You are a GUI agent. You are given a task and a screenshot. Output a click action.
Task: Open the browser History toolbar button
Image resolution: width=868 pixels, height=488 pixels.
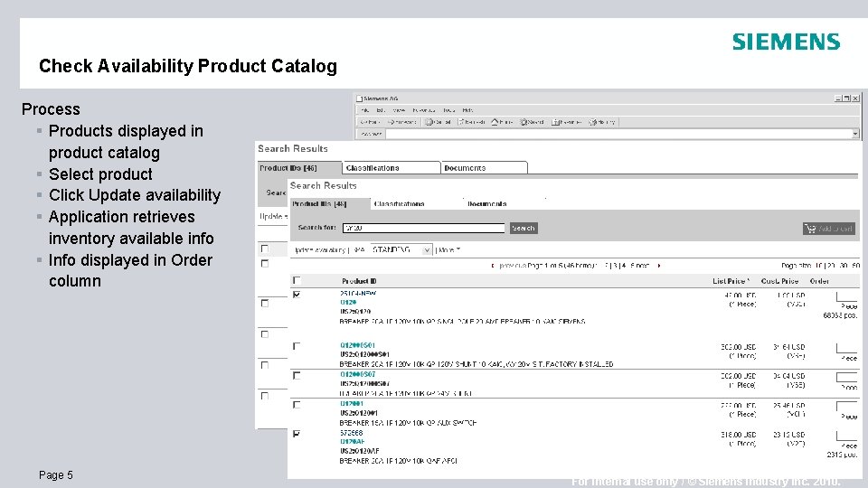coord(602,122)
